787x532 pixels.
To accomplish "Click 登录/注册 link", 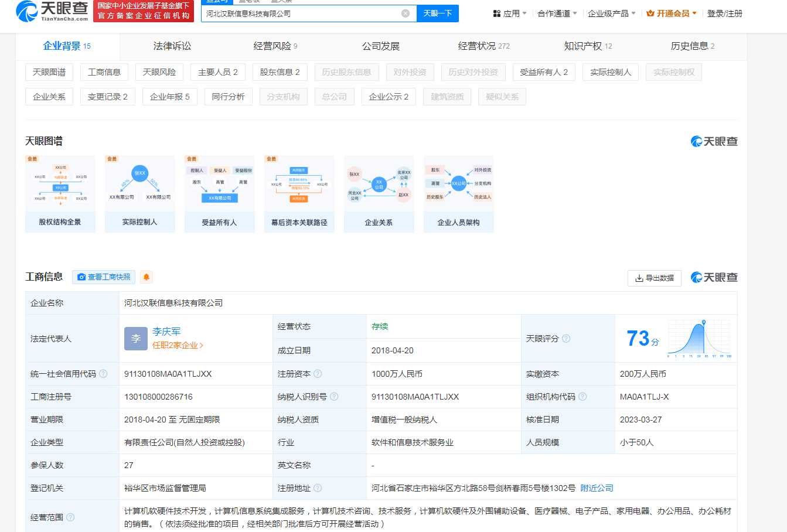I will tap(725, 13).
